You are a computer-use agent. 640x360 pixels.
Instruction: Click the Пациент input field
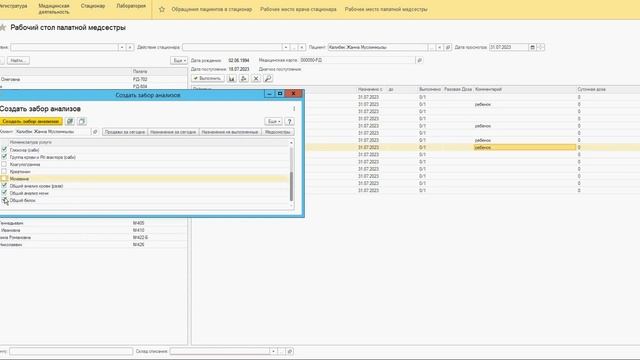(378, 47)
